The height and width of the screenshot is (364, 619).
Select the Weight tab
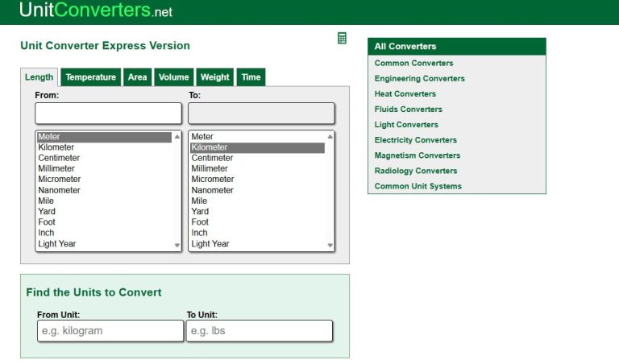click(x=214, y=77)
